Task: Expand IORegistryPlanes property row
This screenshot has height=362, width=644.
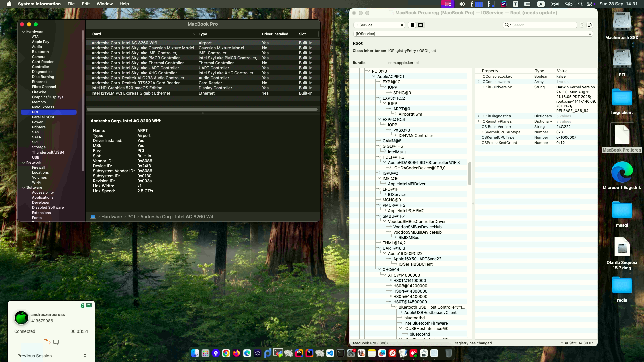Action: pos(479,121)
